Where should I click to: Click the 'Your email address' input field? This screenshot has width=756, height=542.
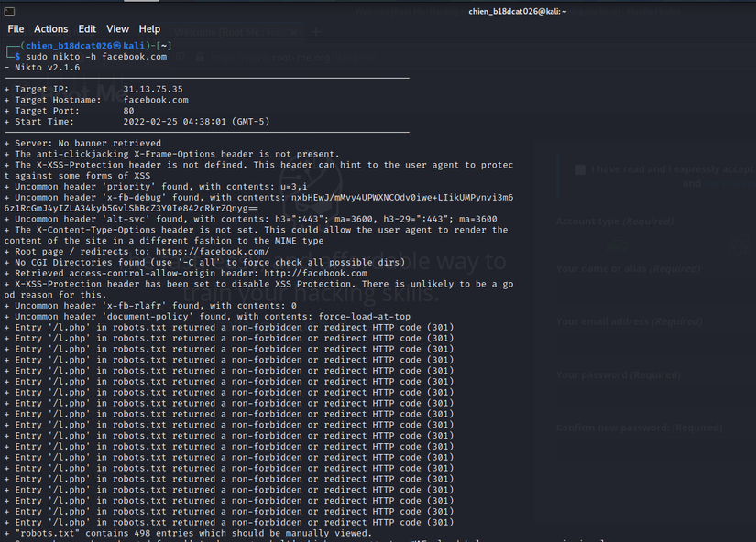656,345
